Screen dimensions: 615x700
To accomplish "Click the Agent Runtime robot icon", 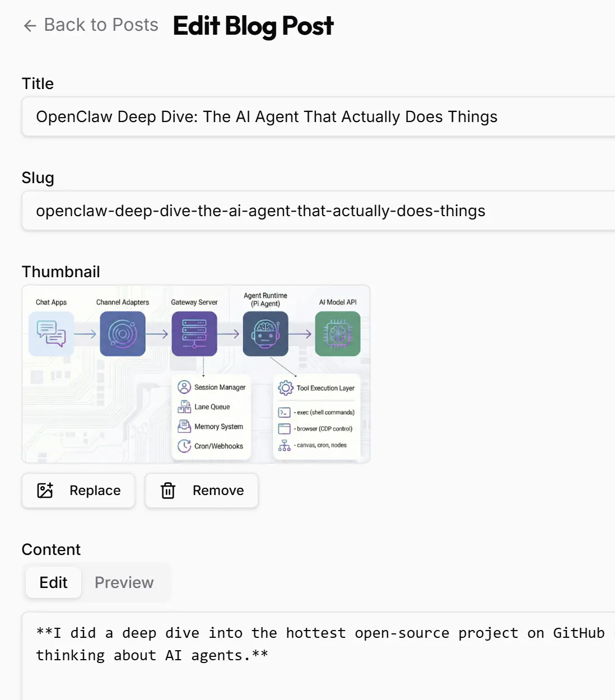I will pos(265,334).
